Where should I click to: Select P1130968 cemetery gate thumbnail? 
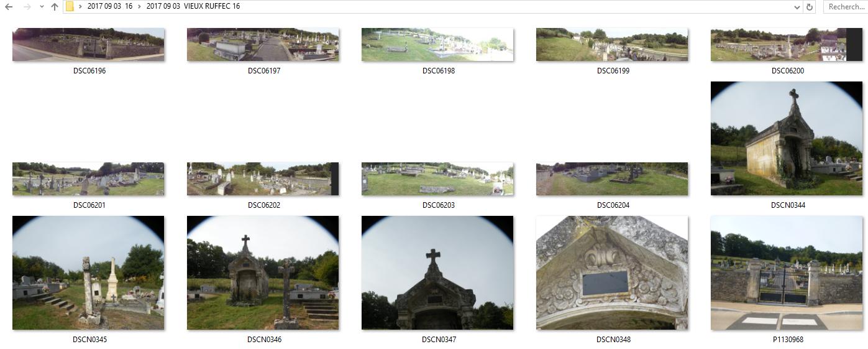[787, 272]
